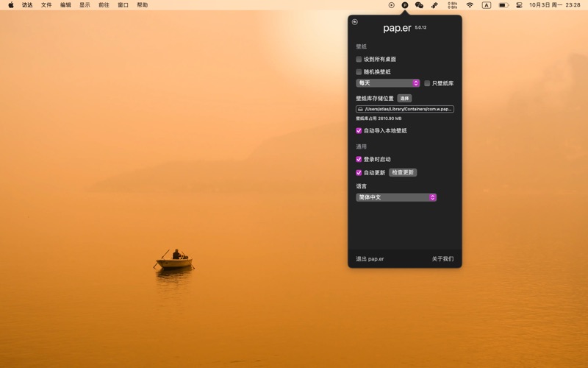
Task: Click the battery status icon
Action: coord(503,5)
